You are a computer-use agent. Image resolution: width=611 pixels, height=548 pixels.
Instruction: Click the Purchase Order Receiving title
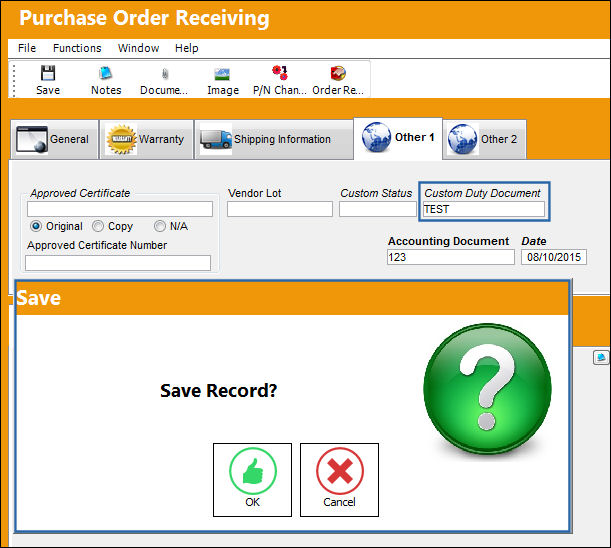coord(144,18)
